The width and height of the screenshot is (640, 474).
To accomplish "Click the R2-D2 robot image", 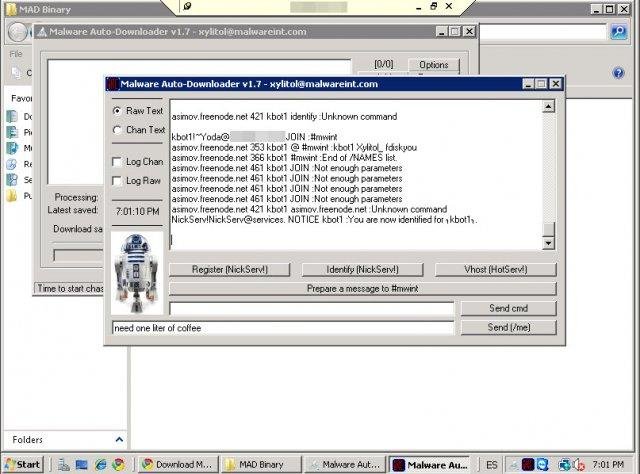I will point(137,273).
